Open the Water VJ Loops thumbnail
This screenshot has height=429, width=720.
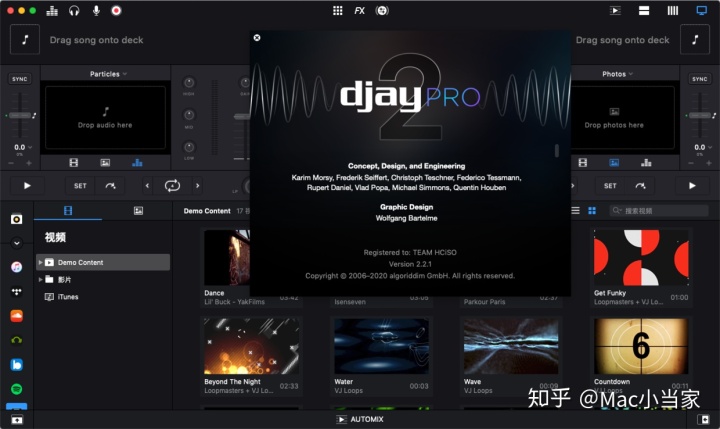point(382,346)
